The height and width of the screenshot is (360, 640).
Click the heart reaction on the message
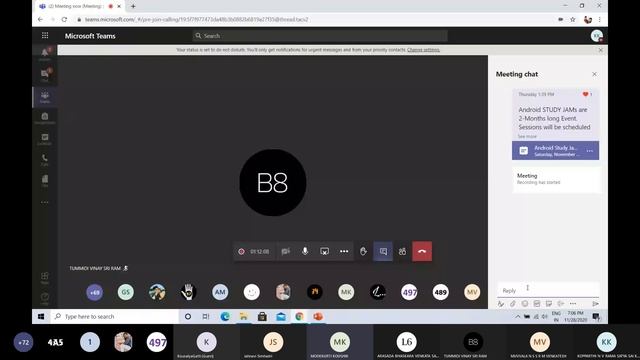(x=585, y=94)
